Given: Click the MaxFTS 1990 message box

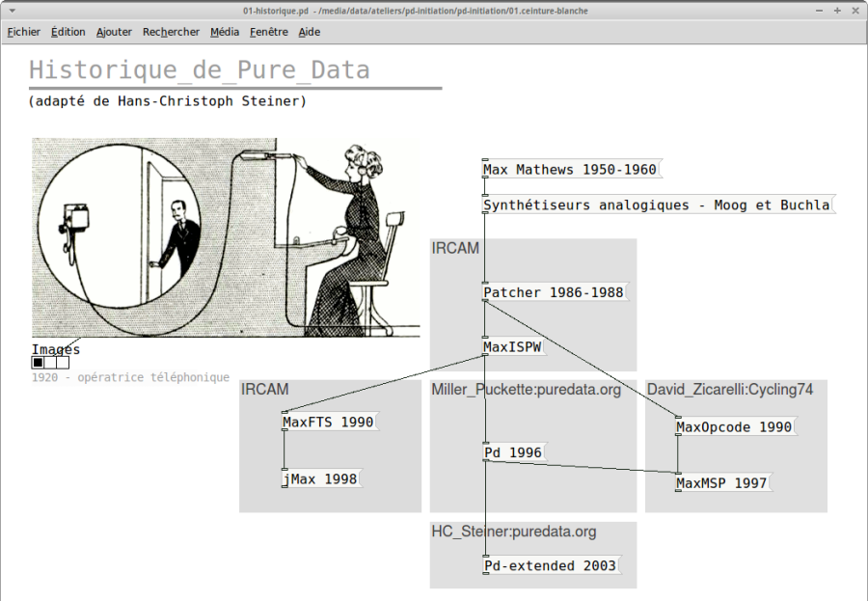Looking at the screenshot, I should point(331,423).
